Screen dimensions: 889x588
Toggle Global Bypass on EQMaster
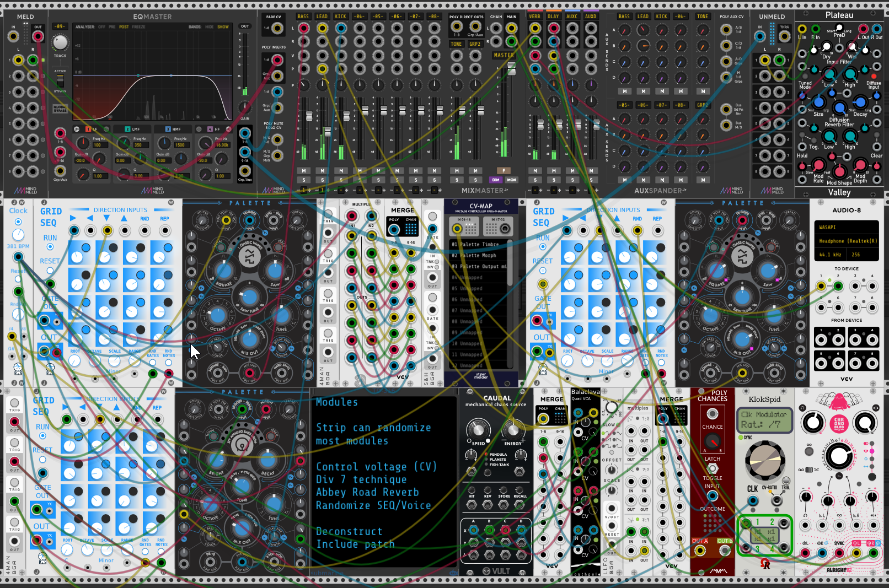60,107
